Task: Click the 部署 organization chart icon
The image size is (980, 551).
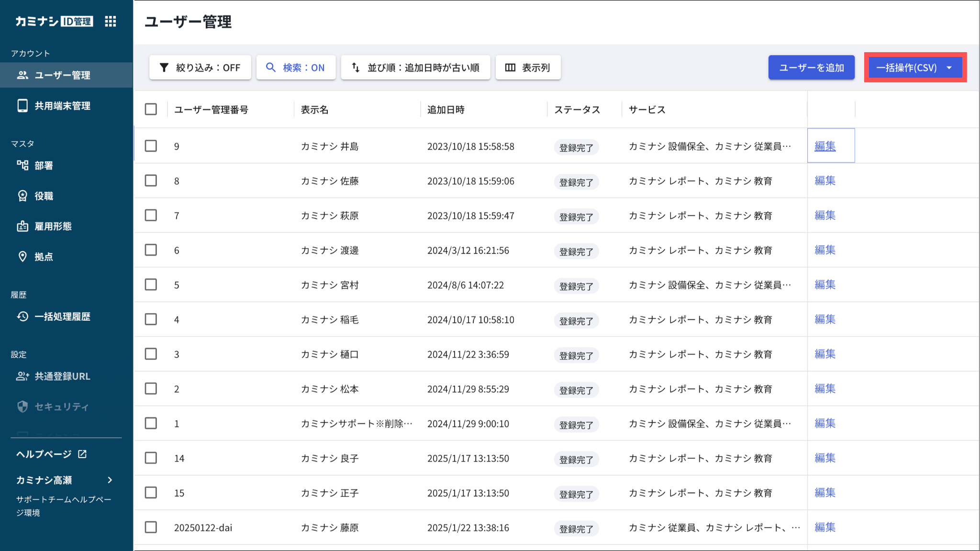Action: [x=22, y=165]
